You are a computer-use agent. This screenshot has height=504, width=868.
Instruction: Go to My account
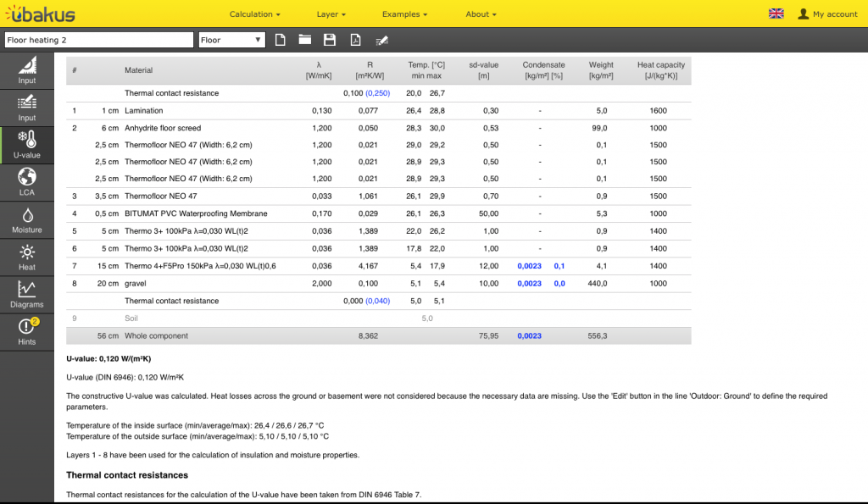pyautogui.click(x=828, y=14)
